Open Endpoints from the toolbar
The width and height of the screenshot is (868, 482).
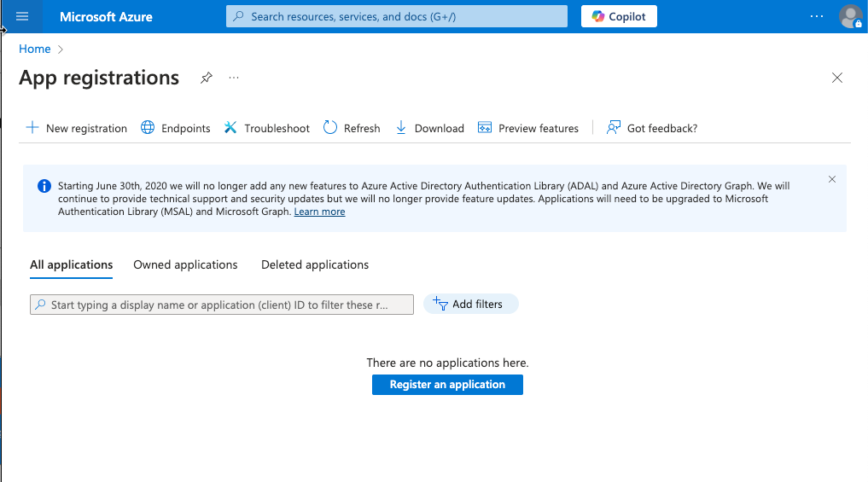(x=176, y=128)
